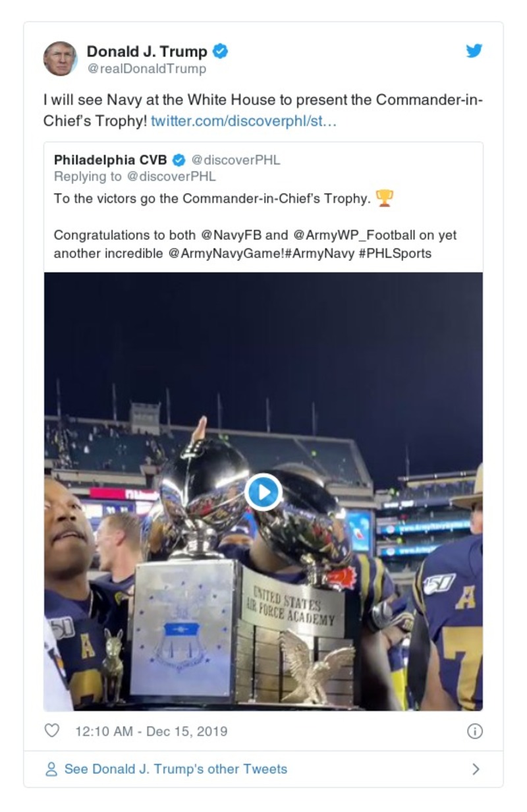
Task: Click the verified badge beside Donald J. Trump
Action: point(221,51)
